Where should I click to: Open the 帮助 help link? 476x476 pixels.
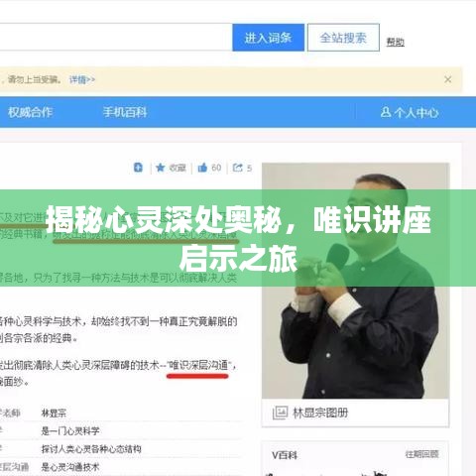tap(395, 42)
